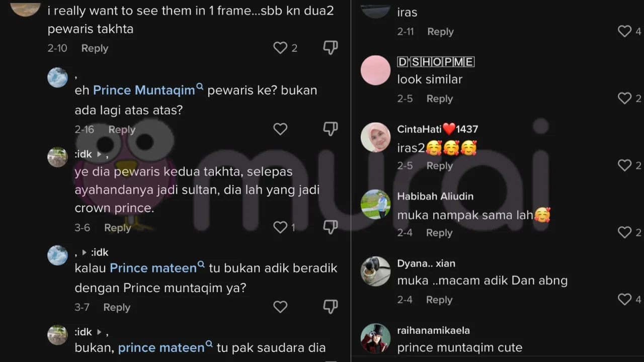Toggle dislike on the 'crown prince' reply
The image size is (644, 362).
[330, 227]
